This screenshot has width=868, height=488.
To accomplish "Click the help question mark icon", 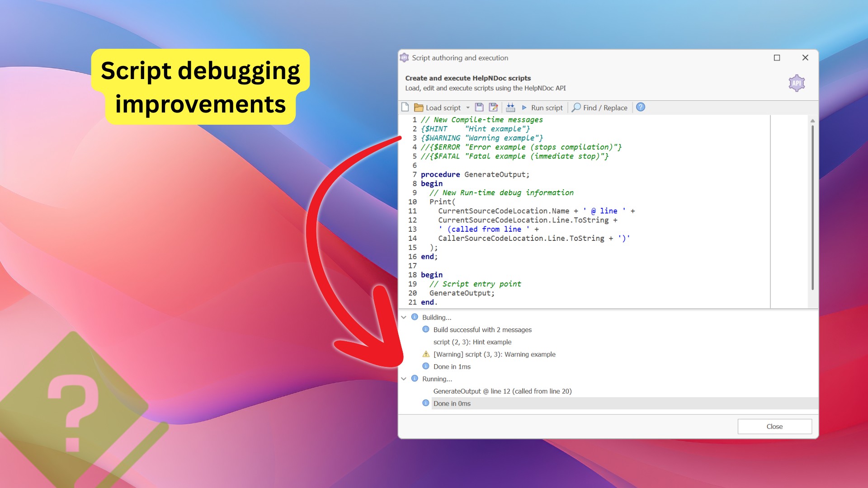I will coord(641,107).
